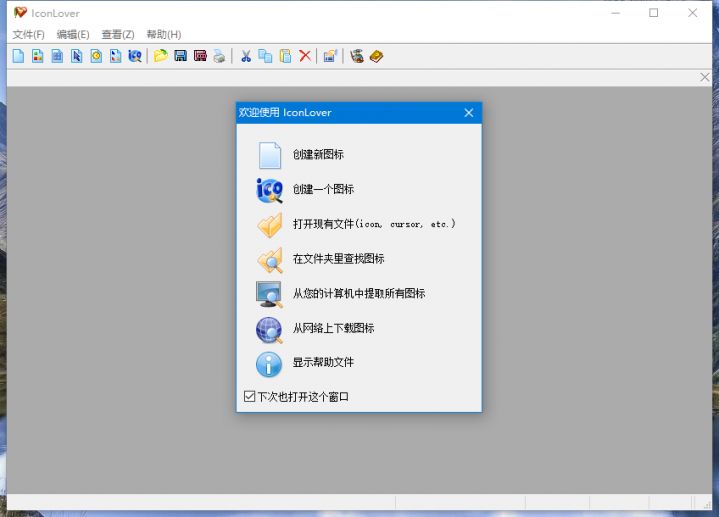Image resolution: width=719 pixels, height=517 pixels.
Task: Click the paste clipboard icon
Action: point(285,56)
